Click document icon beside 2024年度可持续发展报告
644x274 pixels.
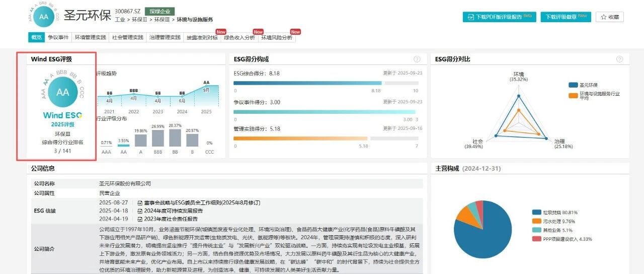(x=139, y=211)
